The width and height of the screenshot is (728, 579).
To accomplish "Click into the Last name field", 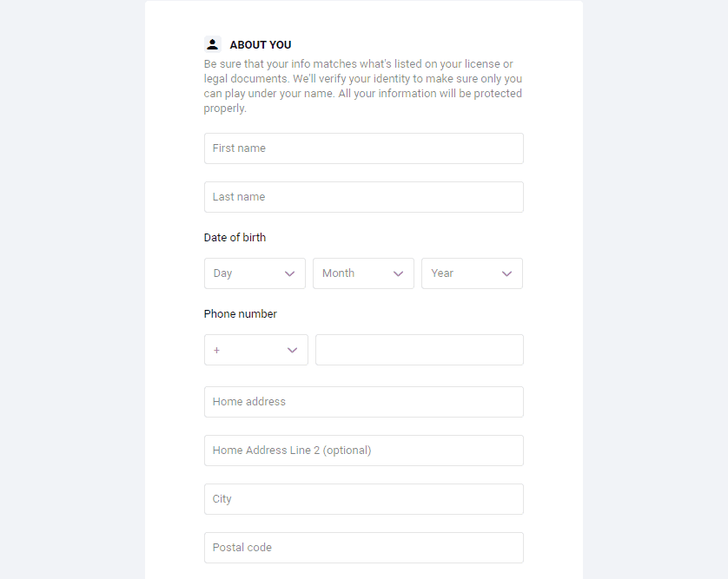I will [x=363, y=197].
